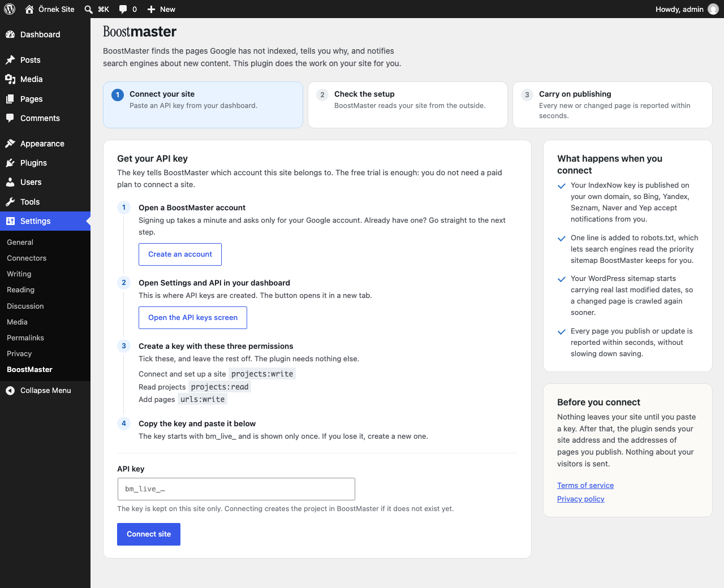Open Permalinks settings submenu item
This screenshot has height=588, width=724.
(x=45, y=338)
